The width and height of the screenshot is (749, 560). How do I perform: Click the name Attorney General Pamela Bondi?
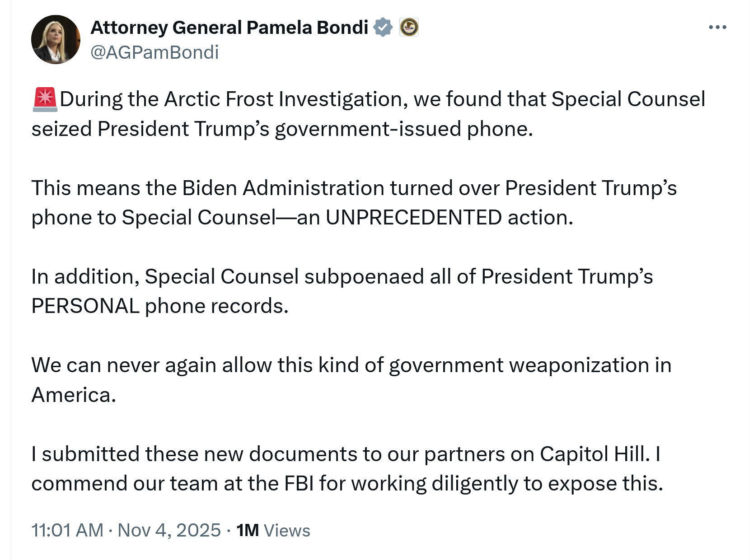229,28
